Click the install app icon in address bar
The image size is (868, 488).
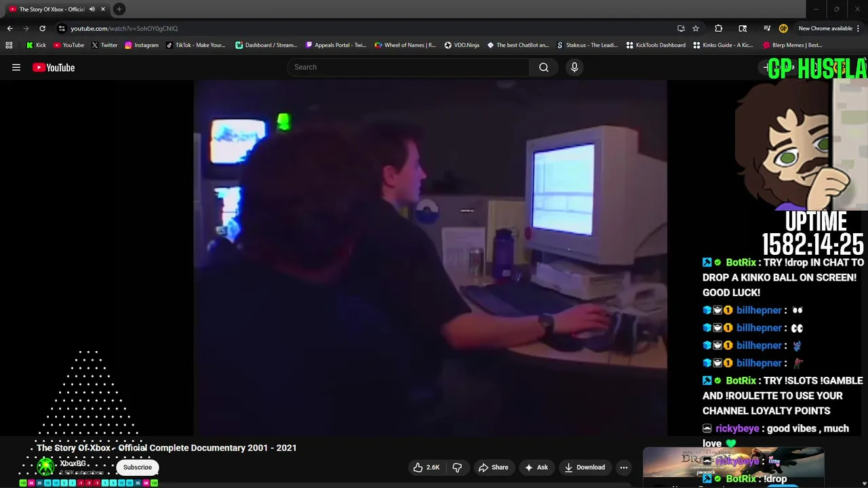[x=681, y=28]
